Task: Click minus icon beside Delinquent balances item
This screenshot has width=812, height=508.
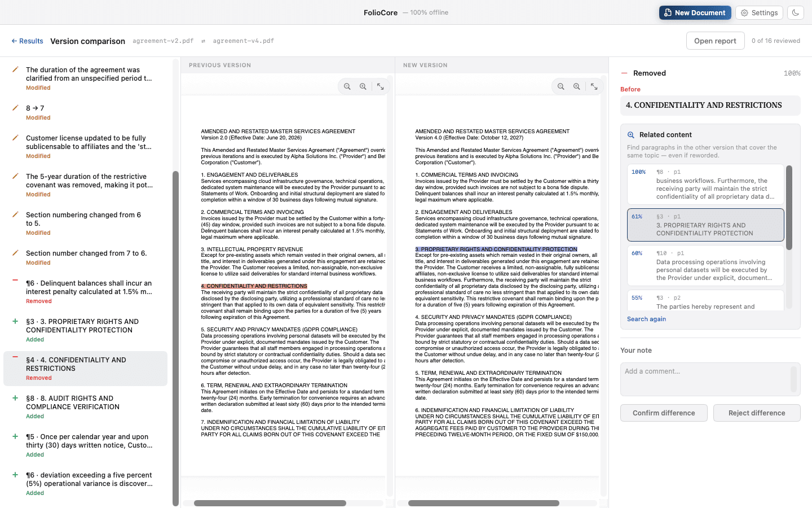Action: tap(15, 281)
